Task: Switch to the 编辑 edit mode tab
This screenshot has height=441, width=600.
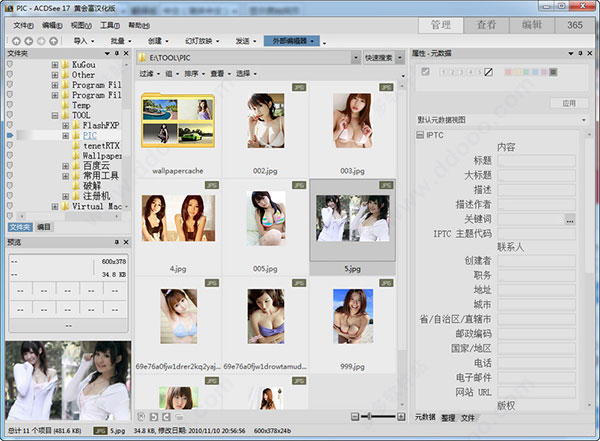Action: click(x=532, y=25)
